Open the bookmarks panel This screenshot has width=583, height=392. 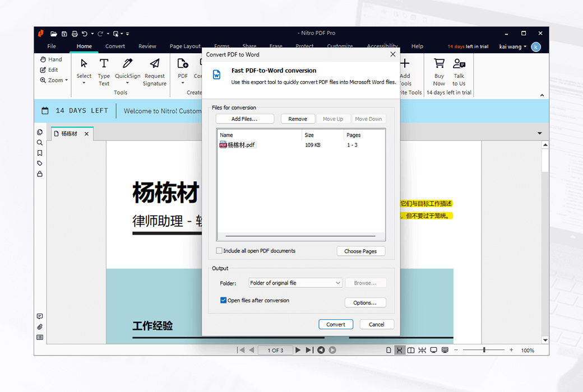(39, 153)
